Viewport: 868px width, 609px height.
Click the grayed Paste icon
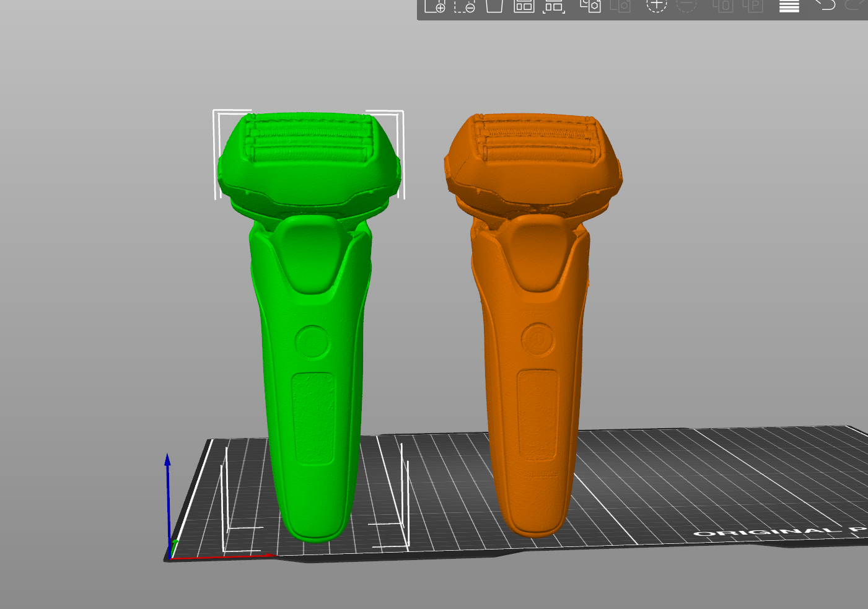pyautogui.click(x=620, y=6)
